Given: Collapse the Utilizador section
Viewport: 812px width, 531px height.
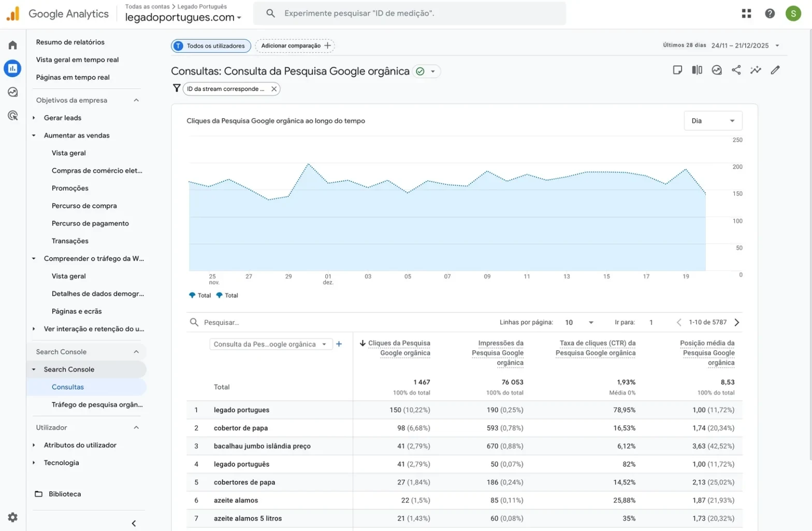Looking at the screenshot, I should [x=136, y=427].
